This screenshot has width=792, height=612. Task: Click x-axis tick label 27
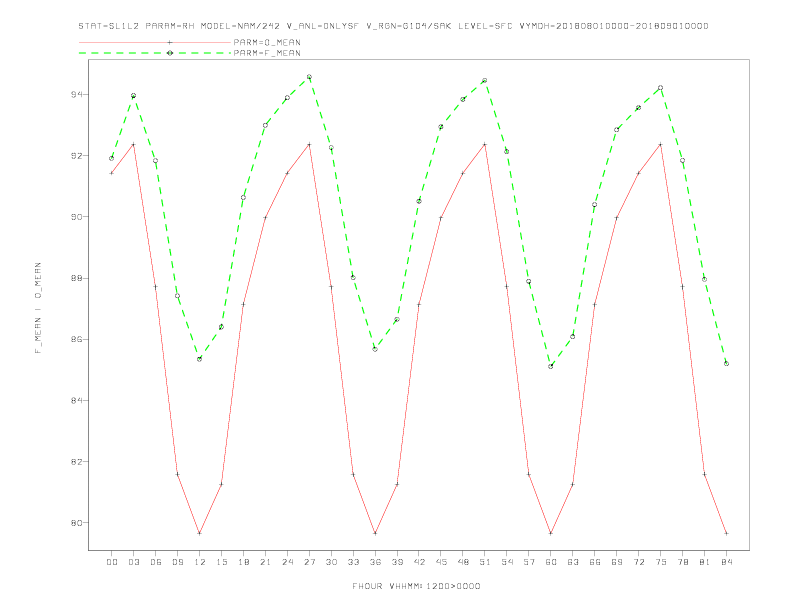pyautogui.click(x=309, y=562)
